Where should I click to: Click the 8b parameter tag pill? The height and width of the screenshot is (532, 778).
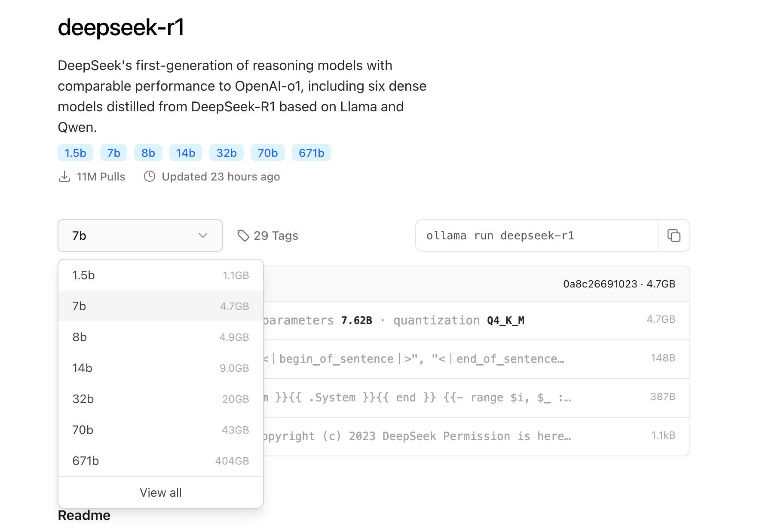(x=148, y=153)
